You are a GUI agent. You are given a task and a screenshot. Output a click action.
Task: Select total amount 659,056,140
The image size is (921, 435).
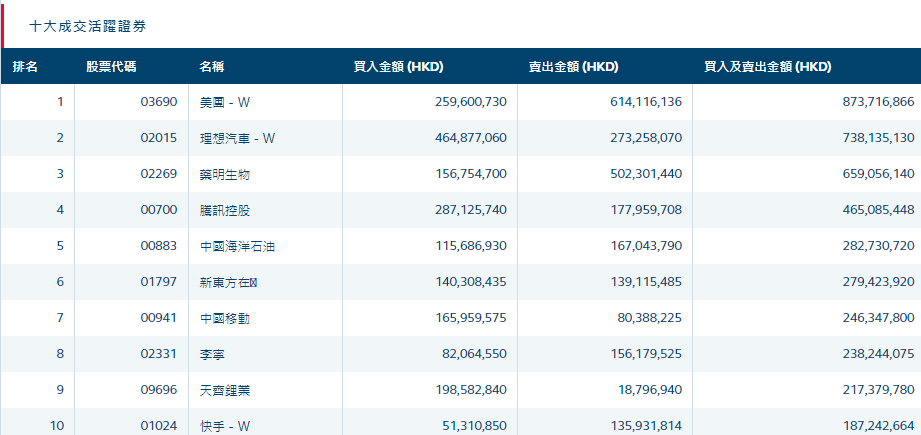click(879, 174)
